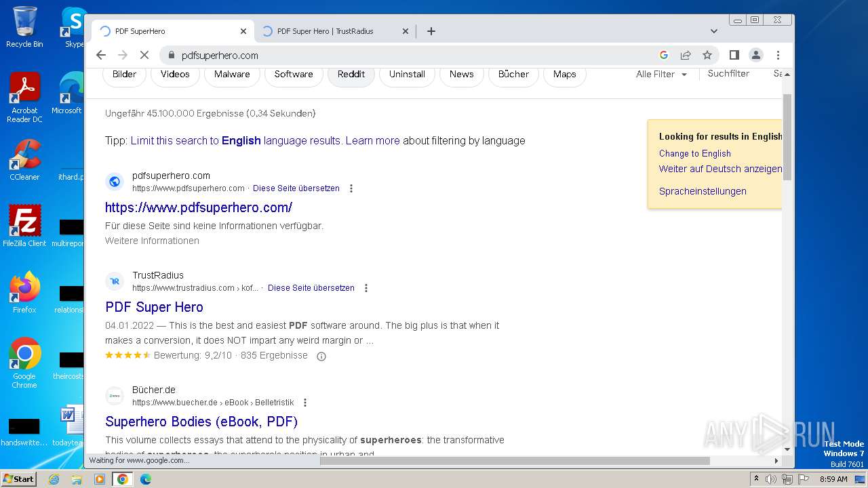The image size is (868, 488).
Task: Open Superhero Bodies eBook result
Action: 201,422
